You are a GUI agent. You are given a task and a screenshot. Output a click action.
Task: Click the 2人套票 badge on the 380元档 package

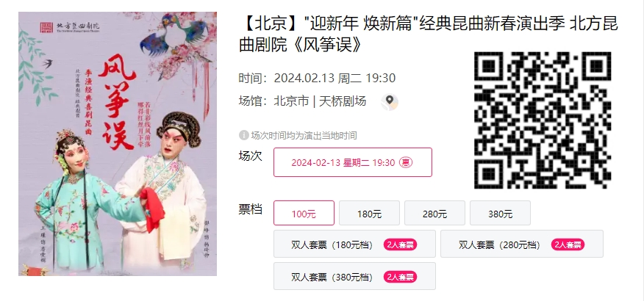(401, 277)
